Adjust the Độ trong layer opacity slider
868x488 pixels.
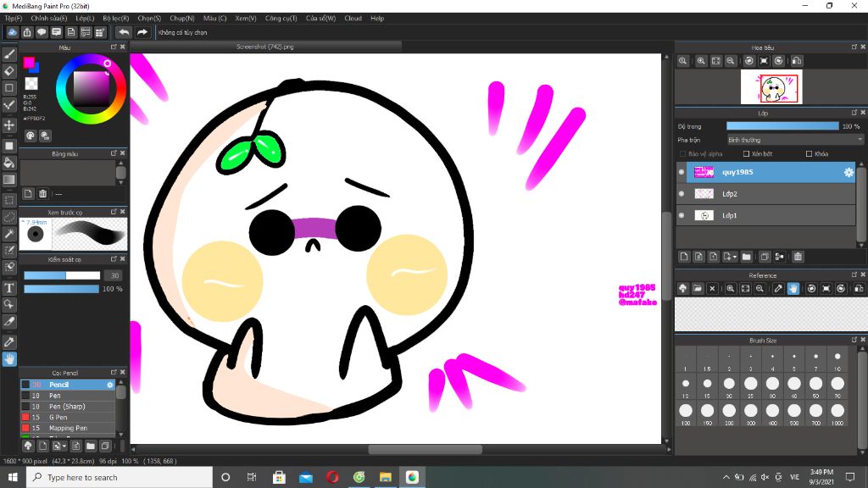pos(782,126)
